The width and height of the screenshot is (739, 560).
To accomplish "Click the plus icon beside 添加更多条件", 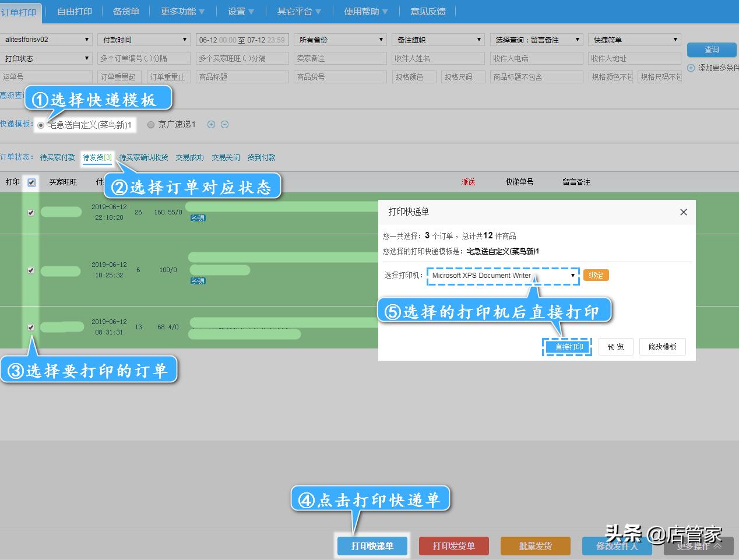I will click(691, 68).
